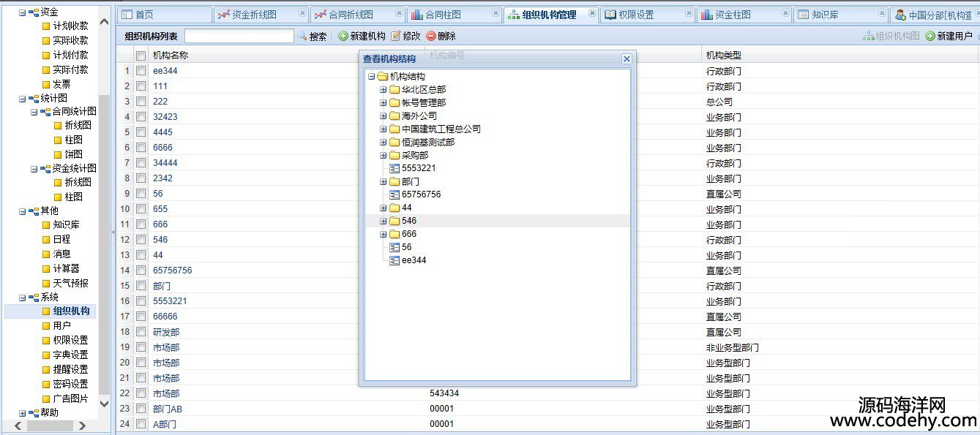Viewport: 980px width, 435px height.
Task: Expand the 恒润基测试部 tree node
Action: pos(383,143)
